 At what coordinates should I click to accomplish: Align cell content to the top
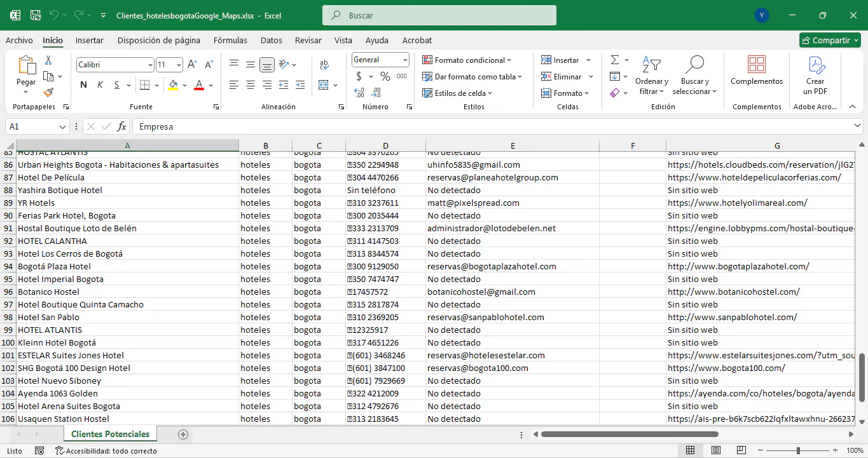click(234, 64)
